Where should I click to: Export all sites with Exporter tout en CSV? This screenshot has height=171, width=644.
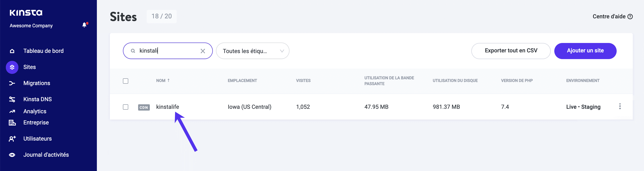pos(511,51)
